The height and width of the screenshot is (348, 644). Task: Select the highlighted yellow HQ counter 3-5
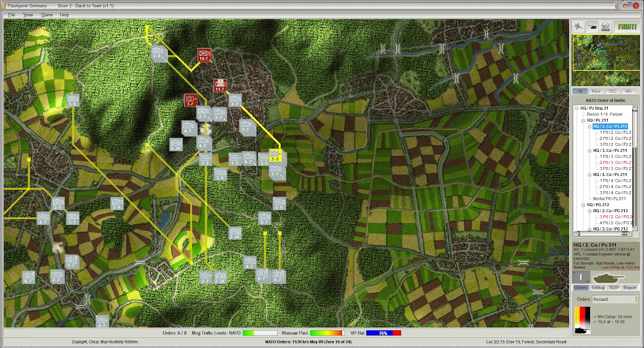pyautogui.click(x=274, y=155)
